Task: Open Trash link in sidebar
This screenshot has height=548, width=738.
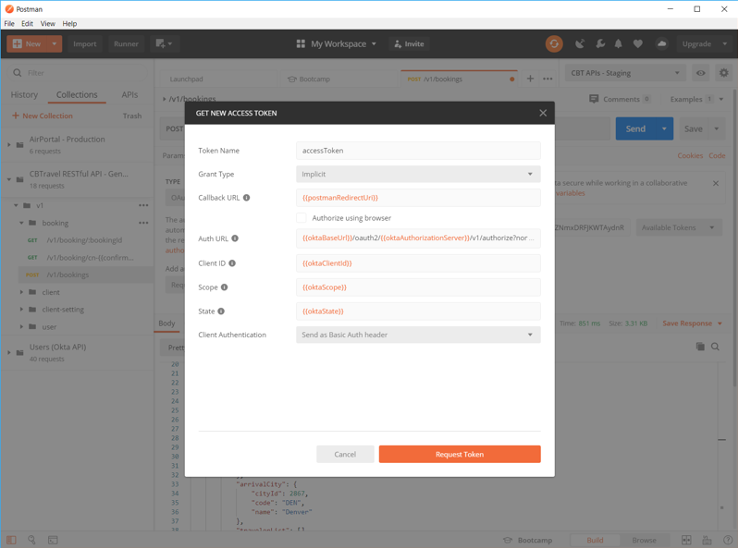Action: pyautogui.click(x=132, y=116)
